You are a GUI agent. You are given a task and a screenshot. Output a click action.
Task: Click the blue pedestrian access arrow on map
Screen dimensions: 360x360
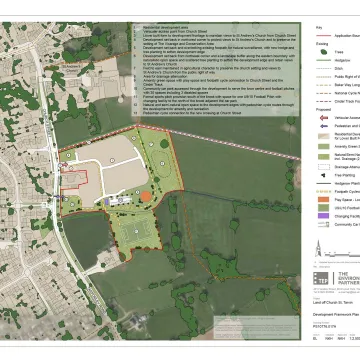(x=59, y=197)
